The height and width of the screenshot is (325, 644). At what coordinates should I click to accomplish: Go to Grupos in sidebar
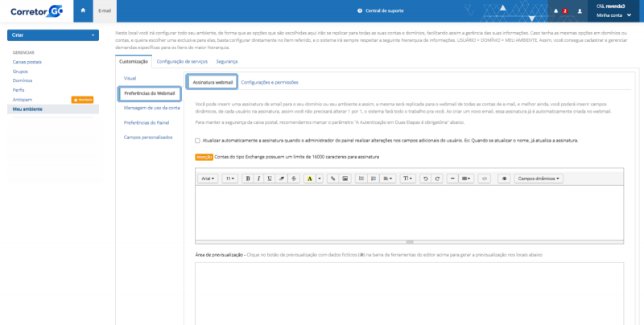(20, 72)
